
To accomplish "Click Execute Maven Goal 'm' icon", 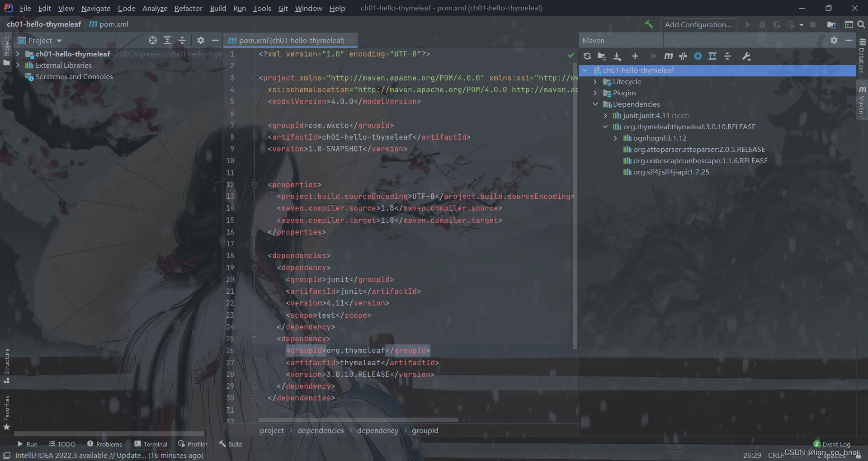I will point(668,56).
